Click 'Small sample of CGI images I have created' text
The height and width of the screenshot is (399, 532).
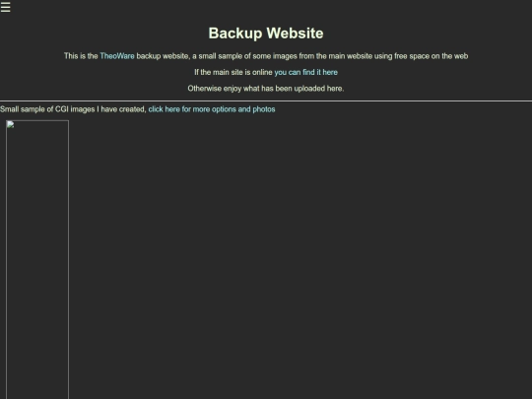(x=73, y=109)
